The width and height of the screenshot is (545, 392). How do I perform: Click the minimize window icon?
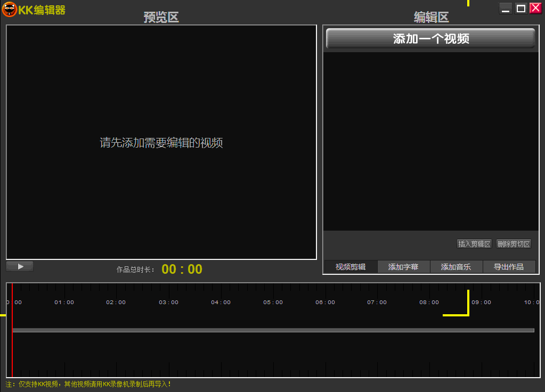click(x=505, y=8)
